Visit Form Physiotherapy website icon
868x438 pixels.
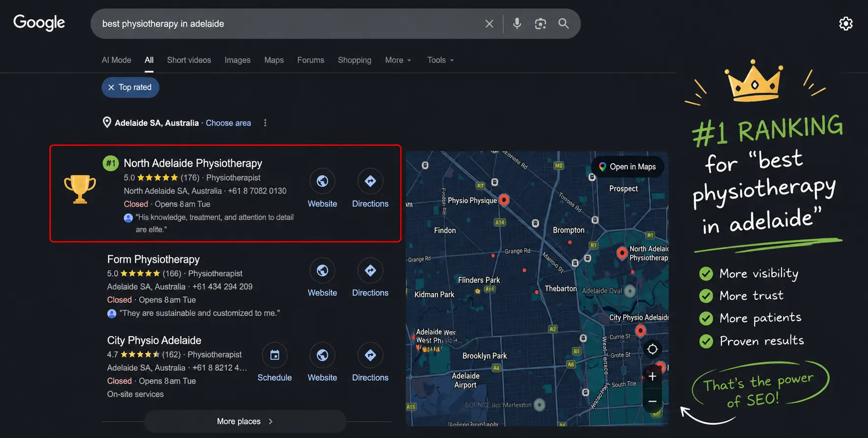tap(322, 270)
